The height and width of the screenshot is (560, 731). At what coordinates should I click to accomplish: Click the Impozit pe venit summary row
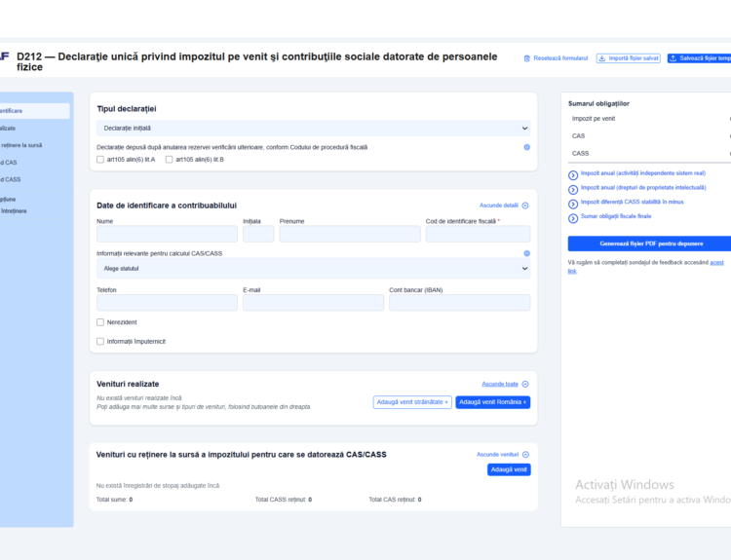coord(649,119)
